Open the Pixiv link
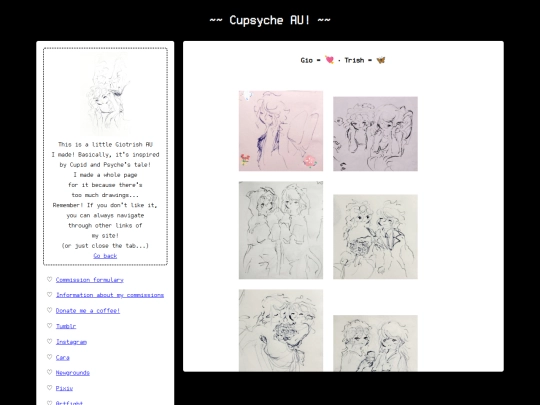 click(x=64, y=388)
